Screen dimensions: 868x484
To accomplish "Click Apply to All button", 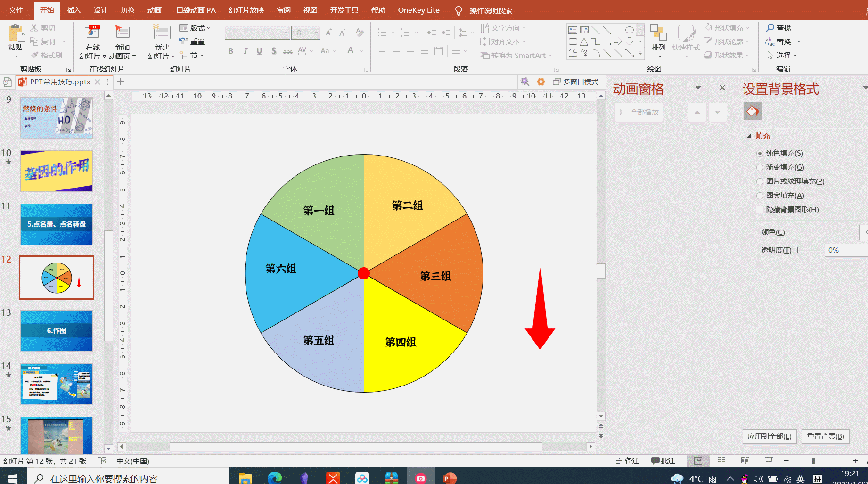I will click(x=770, y=436).
